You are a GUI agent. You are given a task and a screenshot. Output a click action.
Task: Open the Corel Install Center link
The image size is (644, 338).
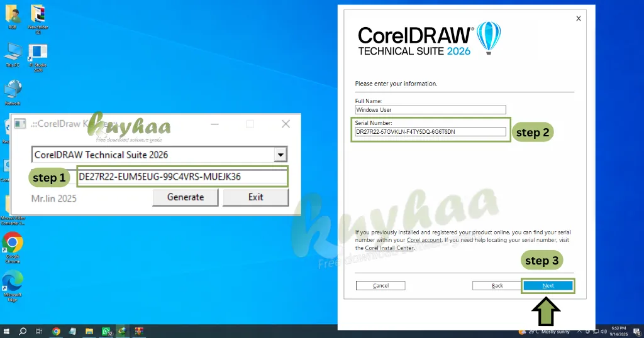tap(389, 248)
